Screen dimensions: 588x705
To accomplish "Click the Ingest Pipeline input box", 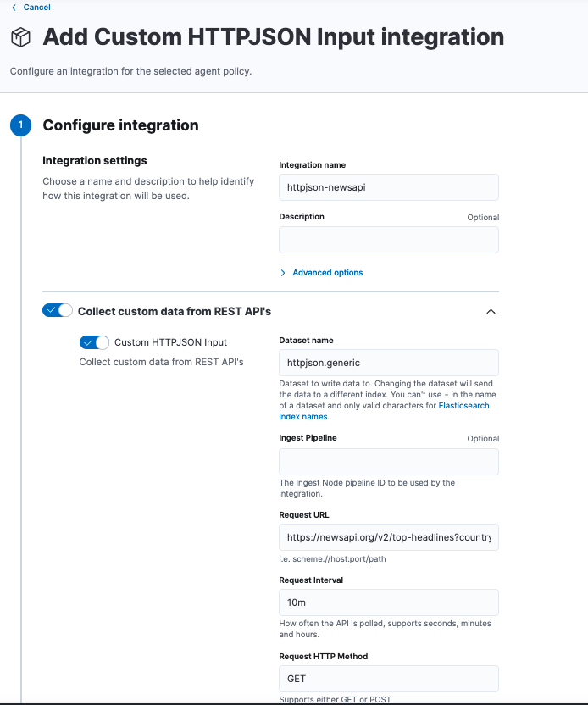I will coord(388,462).
